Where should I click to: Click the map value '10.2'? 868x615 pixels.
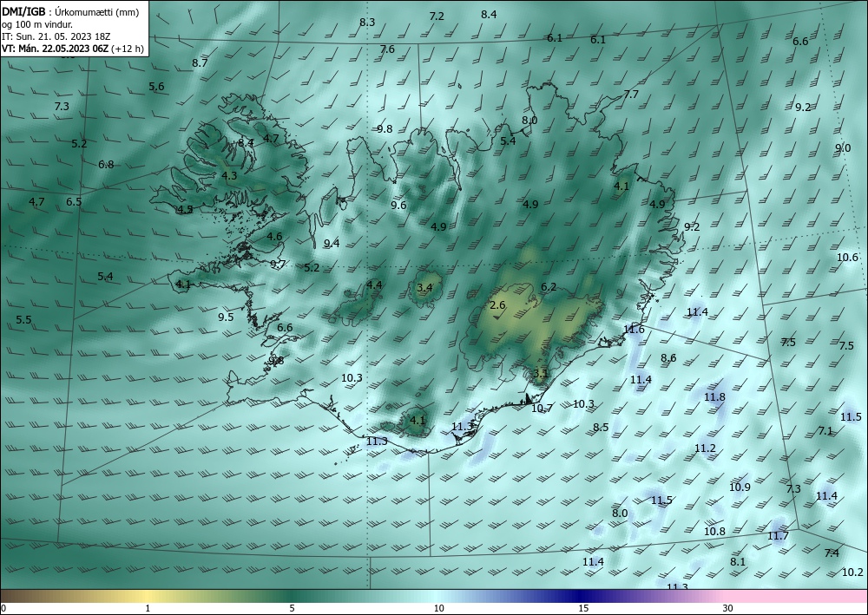(x=852, y=572)
